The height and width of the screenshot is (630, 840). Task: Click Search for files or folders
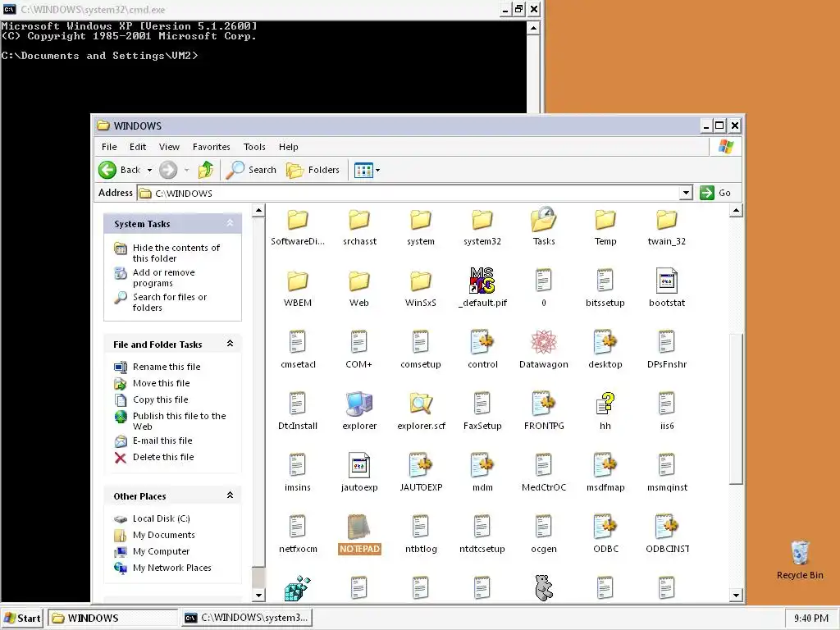(170, 302)
